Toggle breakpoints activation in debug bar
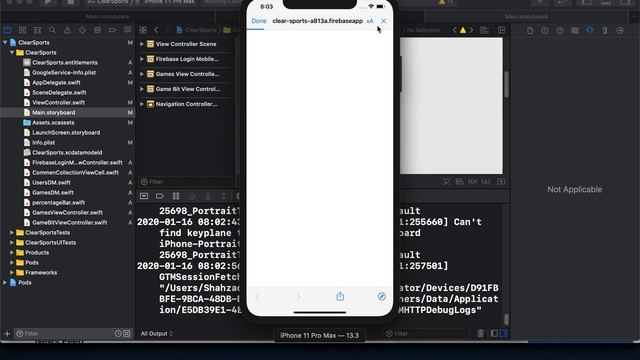Image resolution: width=640 pixels, height=360 pixels. click(x=160, y=196)
